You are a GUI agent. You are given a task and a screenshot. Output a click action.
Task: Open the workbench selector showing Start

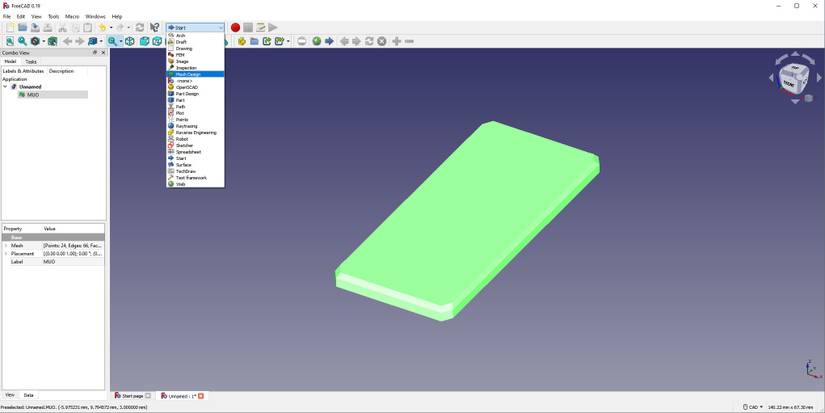point(195,27)
